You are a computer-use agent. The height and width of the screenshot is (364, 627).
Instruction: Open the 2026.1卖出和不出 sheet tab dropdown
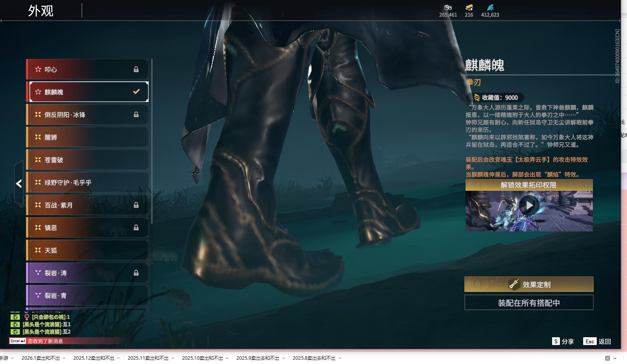tap(64, 358)
